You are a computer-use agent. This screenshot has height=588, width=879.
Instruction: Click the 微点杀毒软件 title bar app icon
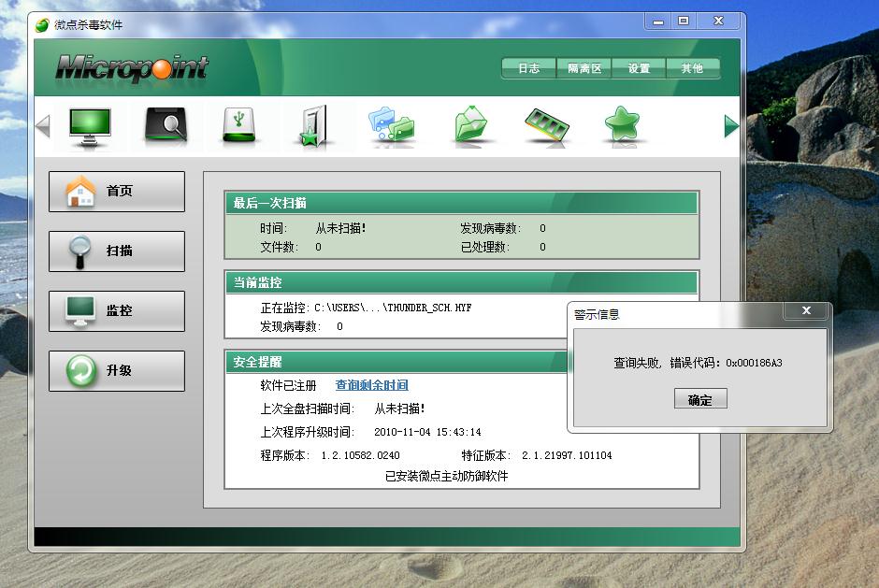42,25
